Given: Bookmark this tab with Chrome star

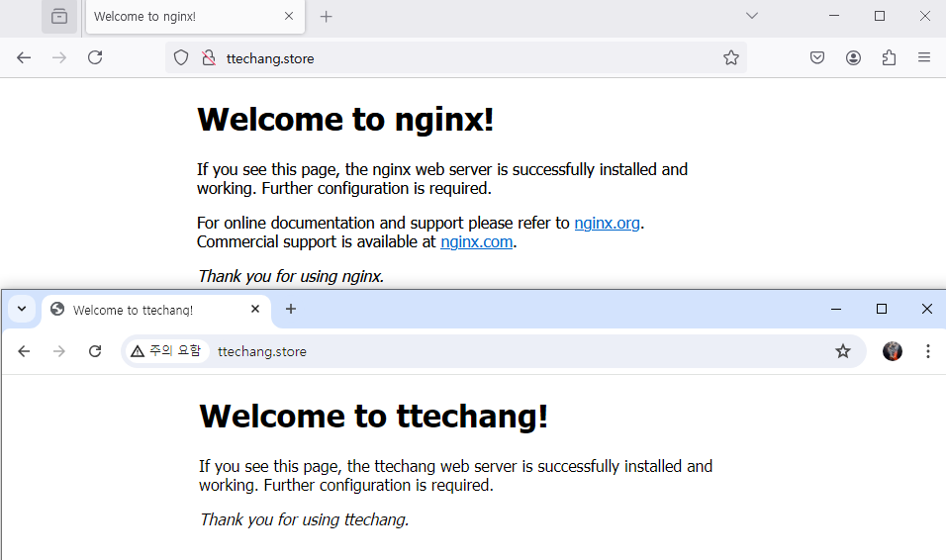Looking at the screenshot, I should pyautogui.click(x=843, y=351).
